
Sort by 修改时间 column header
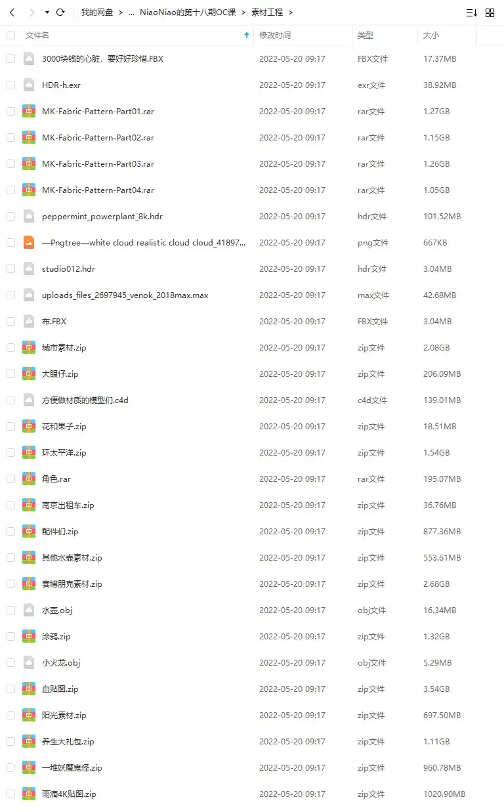point(275,35)
